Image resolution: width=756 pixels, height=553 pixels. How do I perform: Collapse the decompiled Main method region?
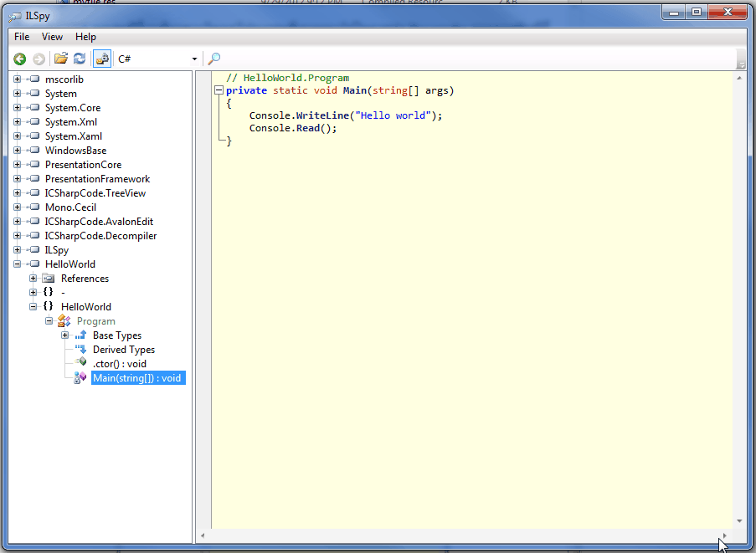pyautogui.click(x=219, y=90)
